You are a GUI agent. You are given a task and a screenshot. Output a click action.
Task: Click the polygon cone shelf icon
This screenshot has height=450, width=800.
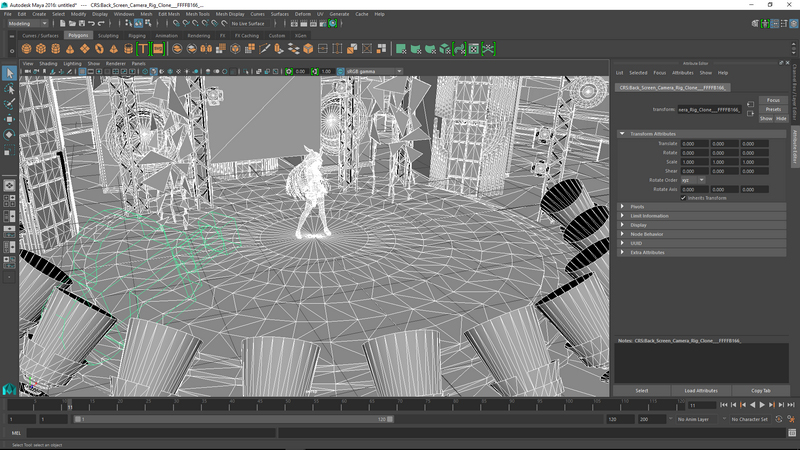coord(70,48)
